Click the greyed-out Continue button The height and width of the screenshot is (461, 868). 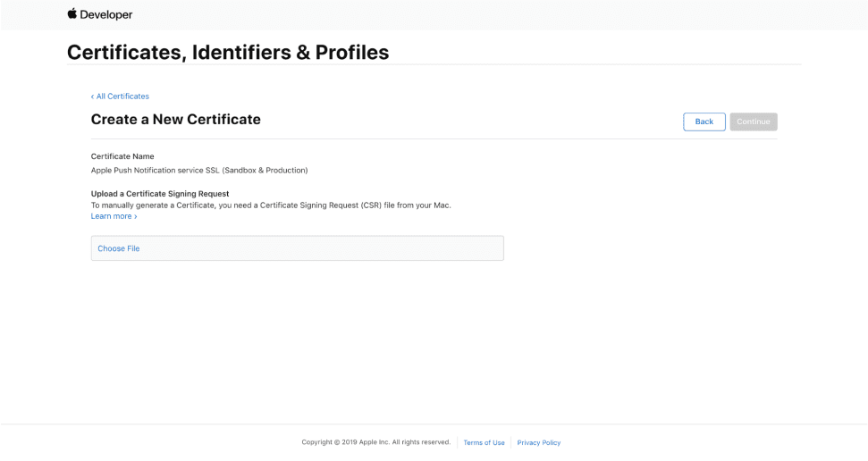(x=753, y=122)
